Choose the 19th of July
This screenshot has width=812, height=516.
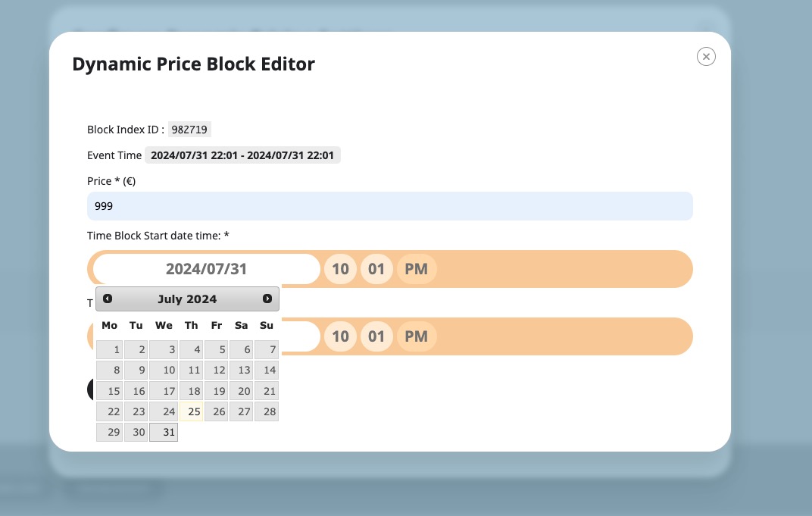[x=217, y=391]
